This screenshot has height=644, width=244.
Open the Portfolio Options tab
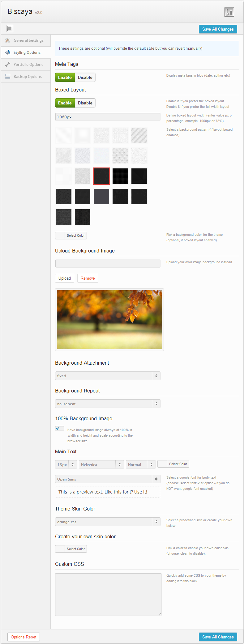click(28, 64)
